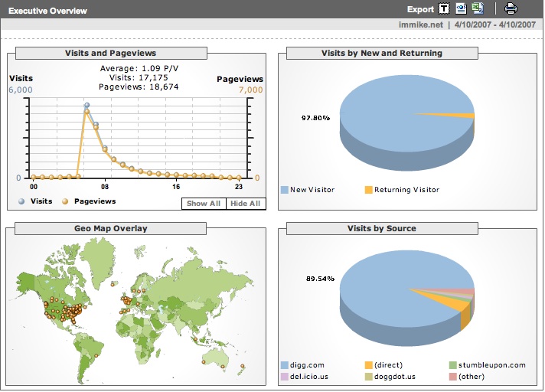The width and height of the screenshot is (545, 392).
Task: Click the printer icon
Action: click(x=511, y=8)
